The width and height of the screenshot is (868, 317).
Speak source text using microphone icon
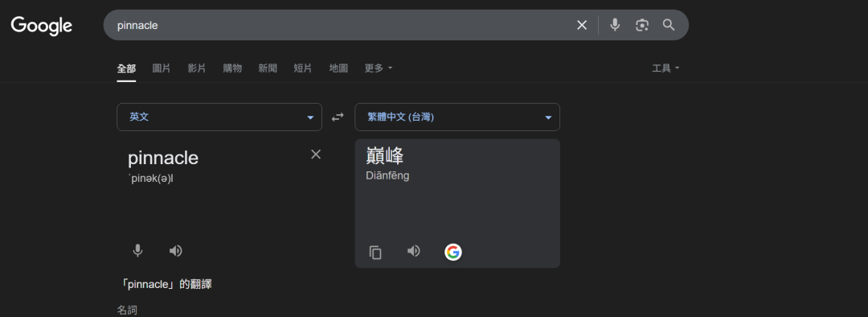(138, 251)
